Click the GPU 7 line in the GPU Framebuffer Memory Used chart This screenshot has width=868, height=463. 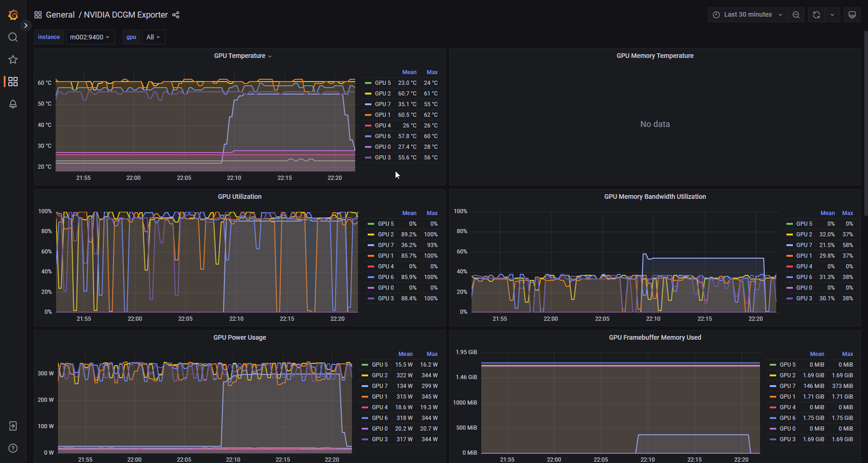click(694, 435)
